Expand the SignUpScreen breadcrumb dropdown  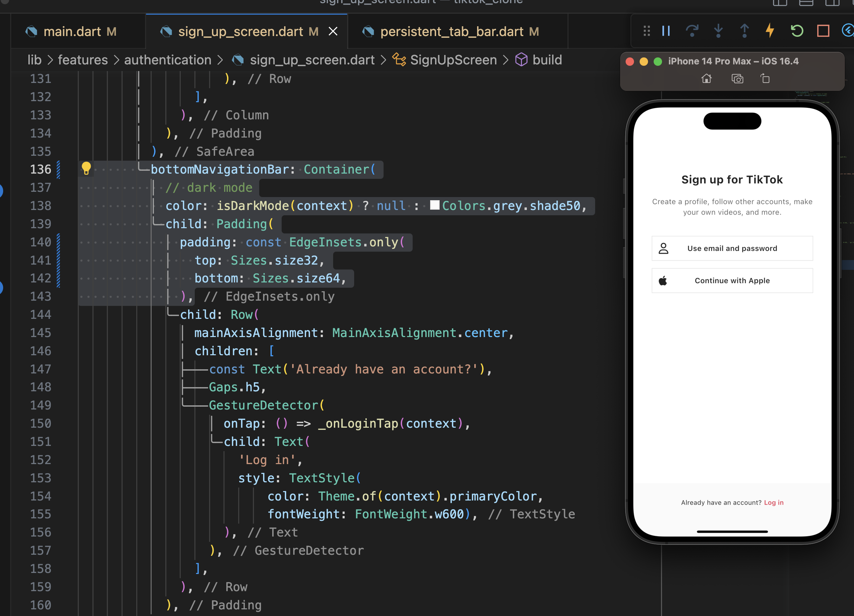coord(453,60)
